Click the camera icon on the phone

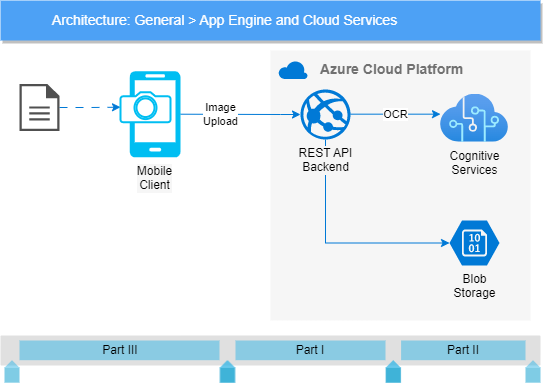click(145, 107)
